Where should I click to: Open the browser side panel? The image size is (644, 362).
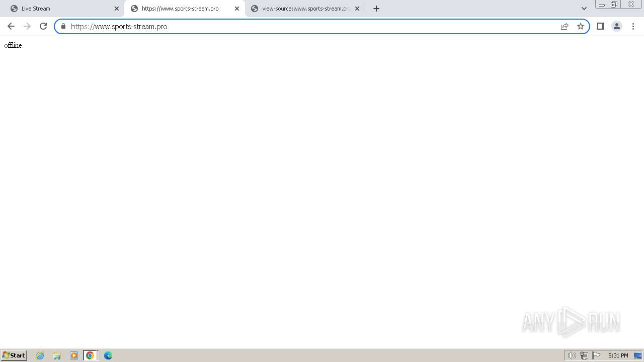[x=601, y=26]
